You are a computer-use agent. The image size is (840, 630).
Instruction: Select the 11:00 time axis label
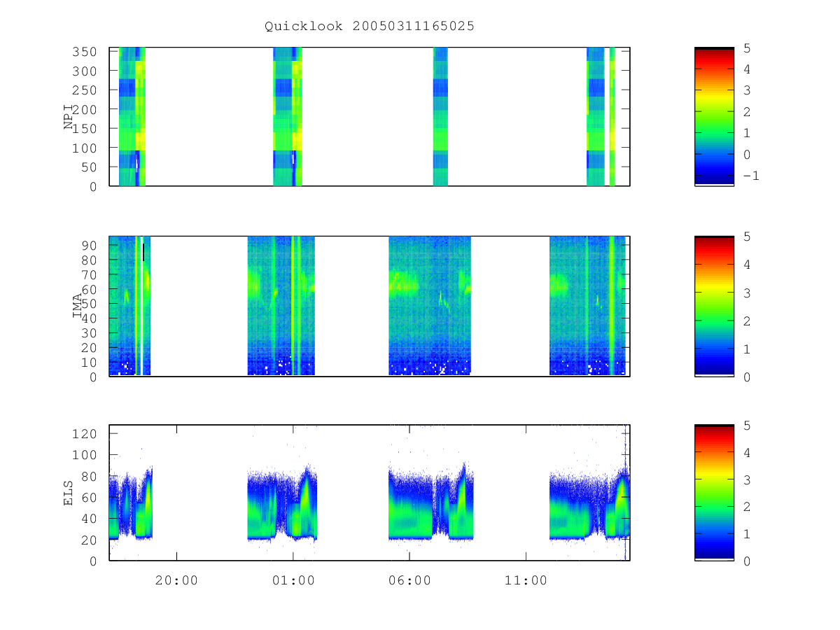(526, 580)
